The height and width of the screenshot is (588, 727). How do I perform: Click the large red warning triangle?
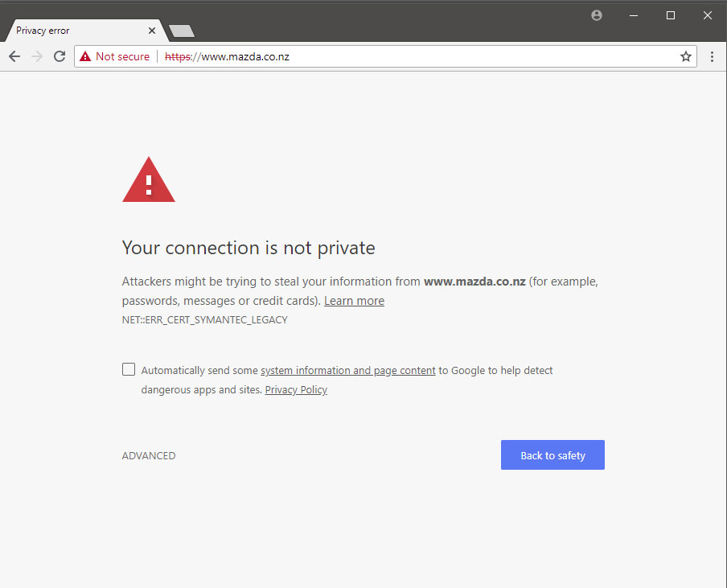tap(148, 179)
